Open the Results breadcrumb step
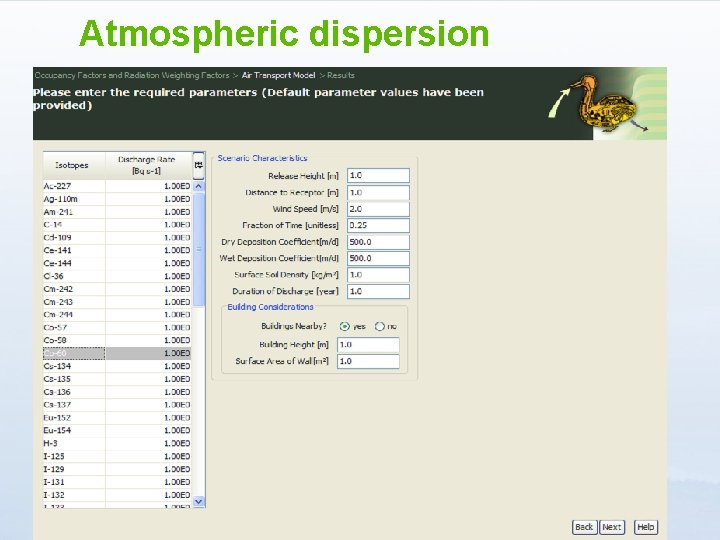Viewport: 720px width, 540px height. (x=341, y=75)
